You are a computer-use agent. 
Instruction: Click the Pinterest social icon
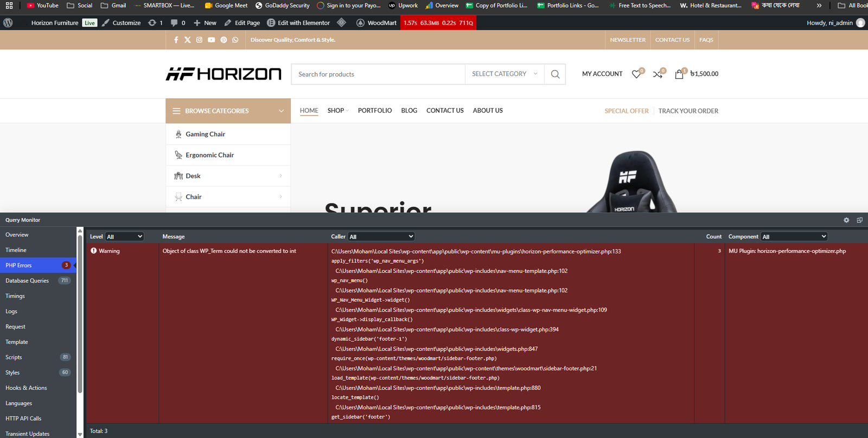[x=224, y=40]
